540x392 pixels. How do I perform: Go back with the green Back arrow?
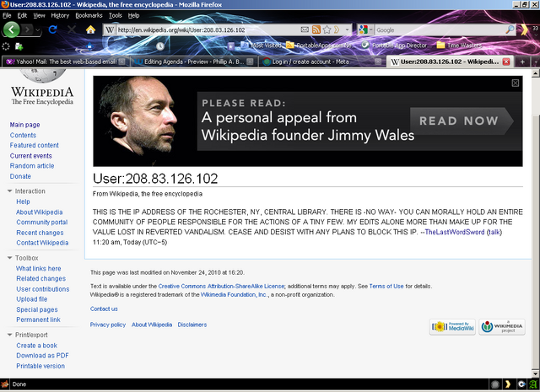[x=11, y=30]
